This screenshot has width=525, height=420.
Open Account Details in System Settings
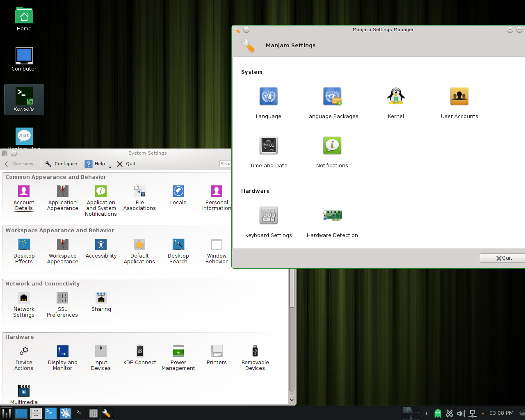click(x=24, y=198)
